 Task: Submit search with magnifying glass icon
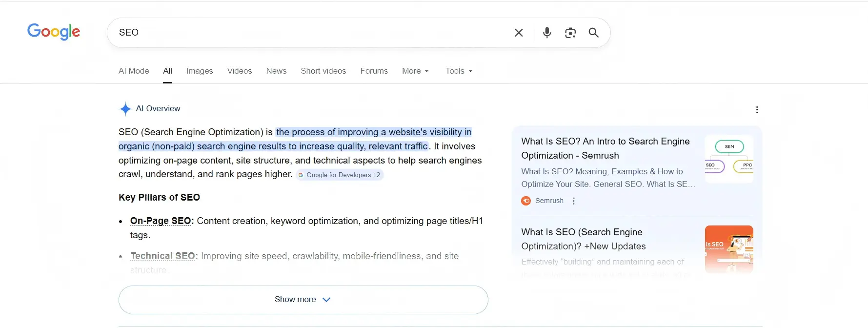[x=593, y=33]
